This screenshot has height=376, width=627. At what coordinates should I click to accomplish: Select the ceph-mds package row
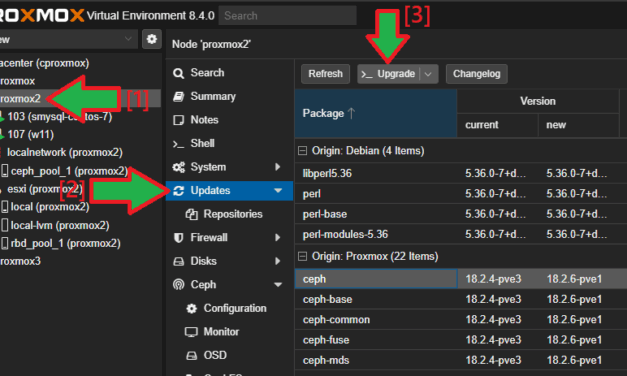pyautogui.click(x=461, y=360)
